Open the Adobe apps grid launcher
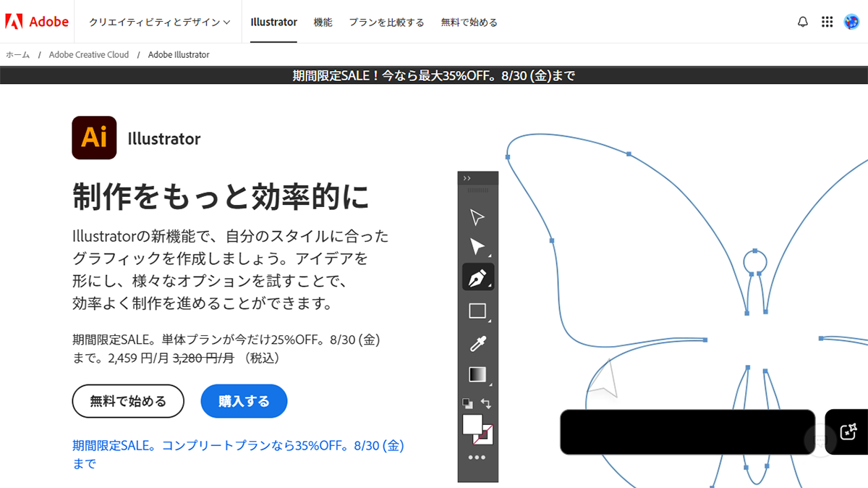 pos(827,22)
